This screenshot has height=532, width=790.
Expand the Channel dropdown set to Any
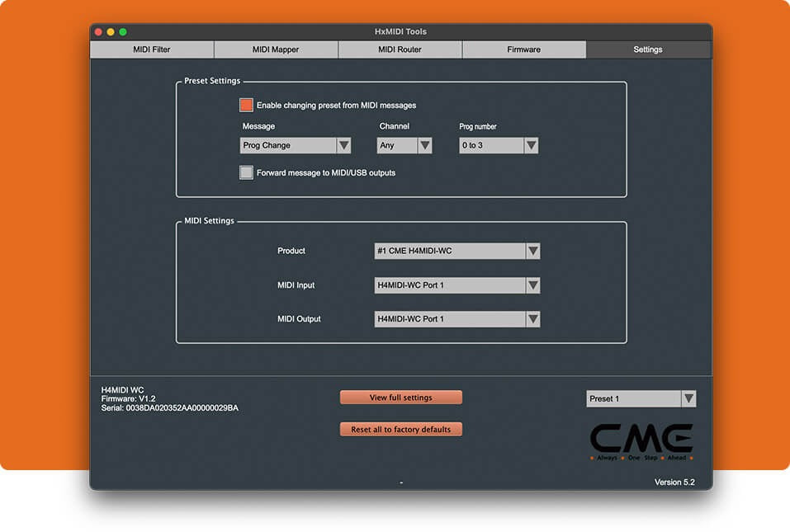click(404, 145)
